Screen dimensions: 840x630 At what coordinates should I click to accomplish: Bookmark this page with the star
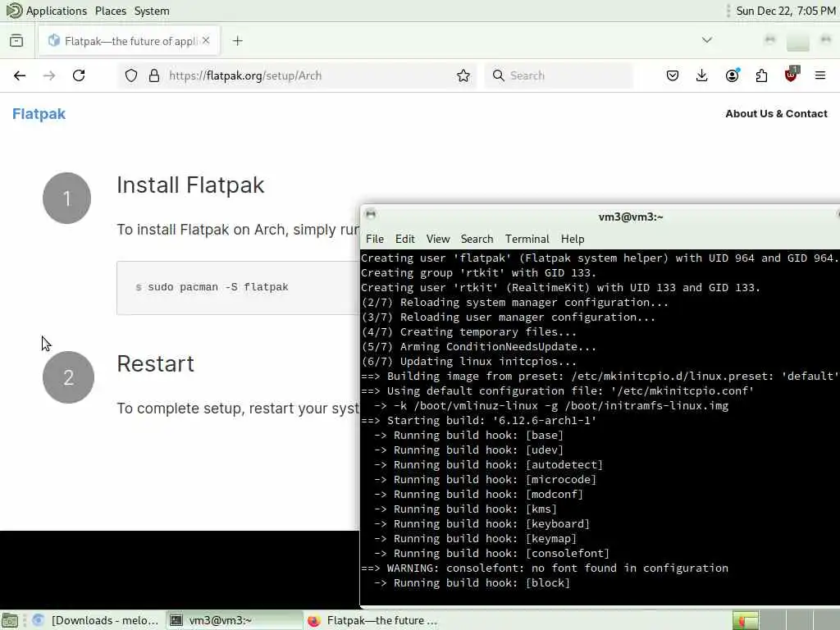[463, 75]
